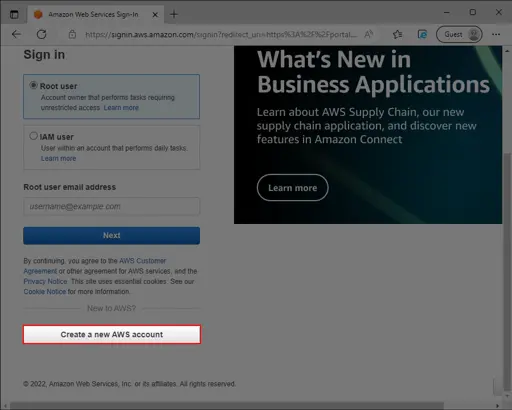Open the Read aloud icon
The height and width of the screenshot is (410, 512).
368,34
